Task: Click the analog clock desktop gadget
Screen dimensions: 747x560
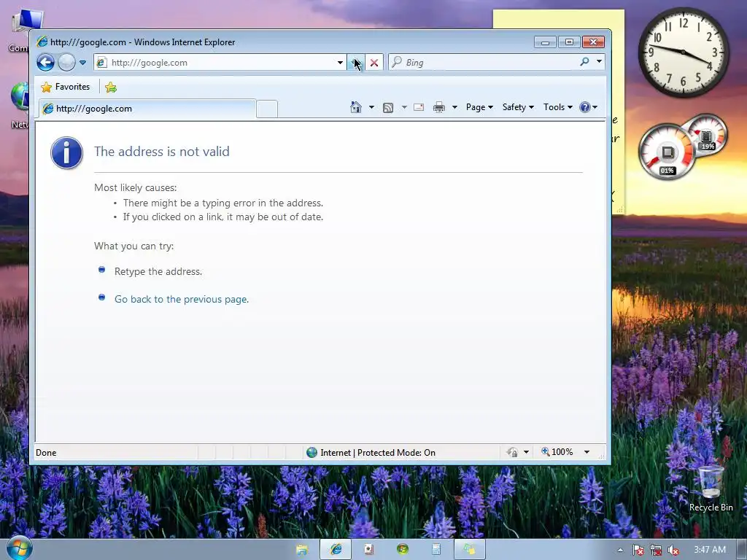Action: 683,52
